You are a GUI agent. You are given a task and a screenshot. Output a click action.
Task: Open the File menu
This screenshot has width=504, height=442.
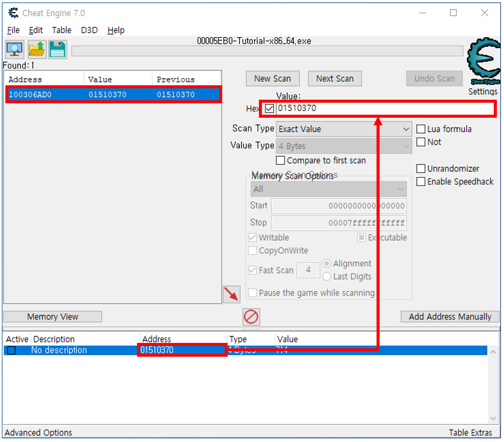coord(13,30)
